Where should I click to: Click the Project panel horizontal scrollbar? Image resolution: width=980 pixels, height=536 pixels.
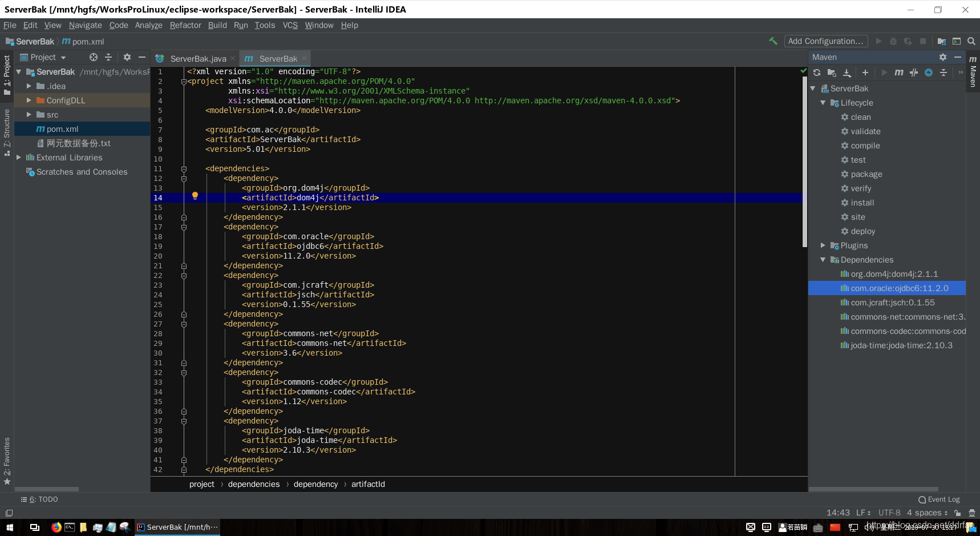click(47, 489)
